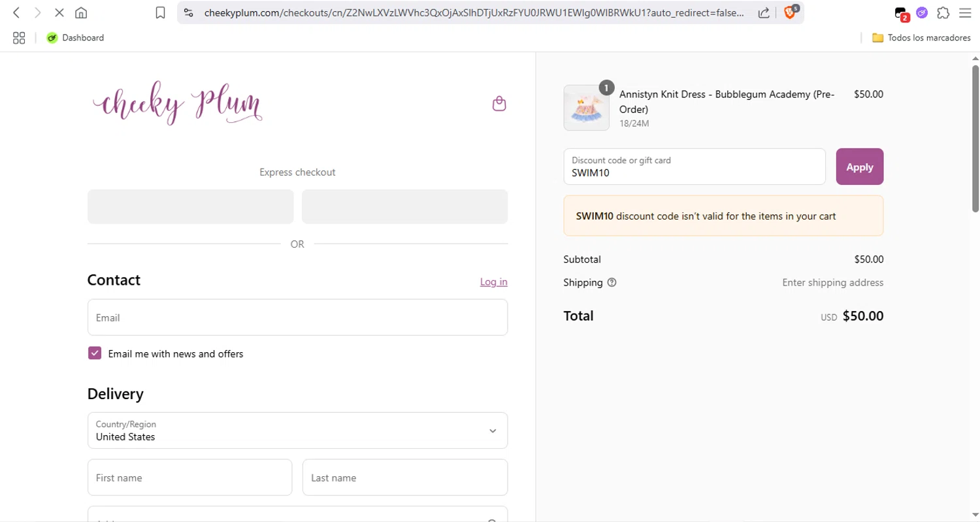The height and width of the screenshot is (522, 980).
Task: Click the Cheeky Plum logo
Action: click(178, 105)
